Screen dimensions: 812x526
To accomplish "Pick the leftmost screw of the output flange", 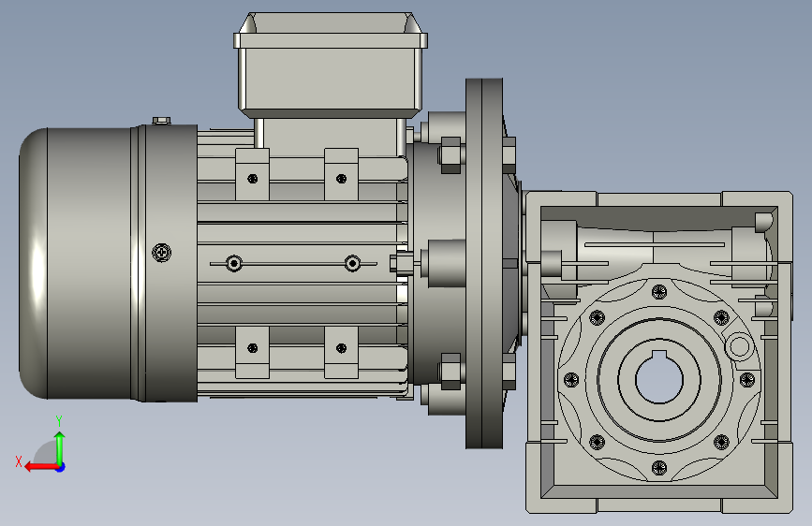I will pos(570,379).
